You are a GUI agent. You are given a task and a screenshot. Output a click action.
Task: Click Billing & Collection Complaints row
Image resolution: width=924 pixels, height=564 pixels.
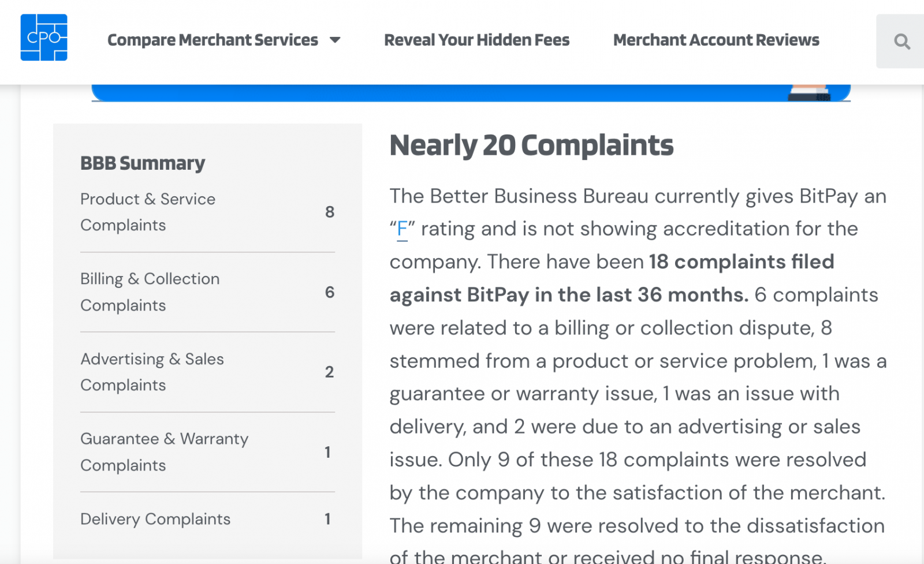(207, 292)
